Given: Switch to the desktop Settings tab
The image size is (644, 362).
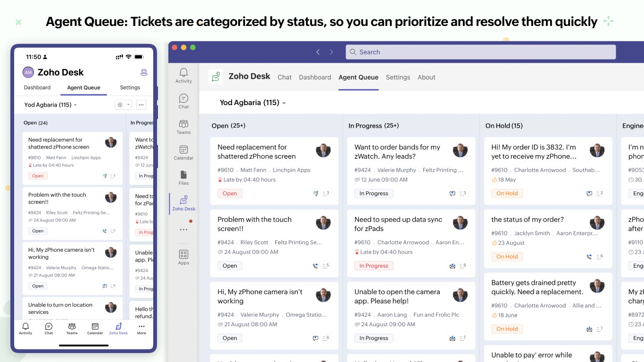Looking at the screenshot, I should pyautogui.click(x=398, y=77).
